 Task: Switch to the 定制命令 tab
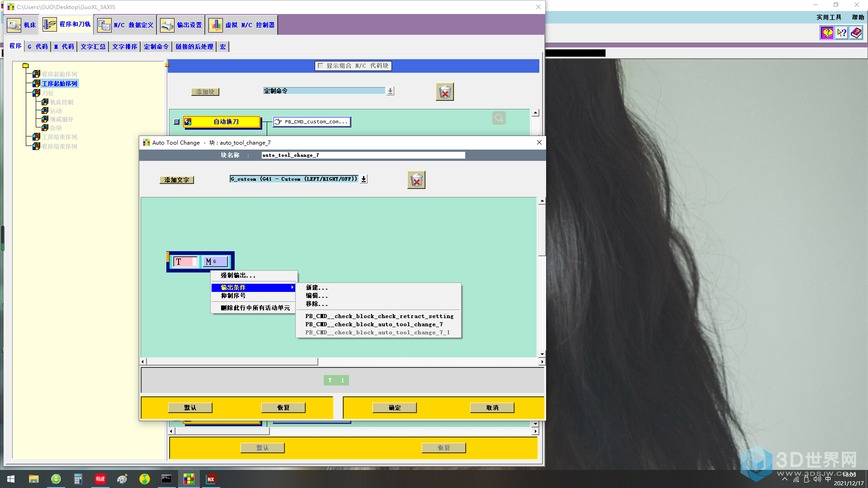pos(156,47)
